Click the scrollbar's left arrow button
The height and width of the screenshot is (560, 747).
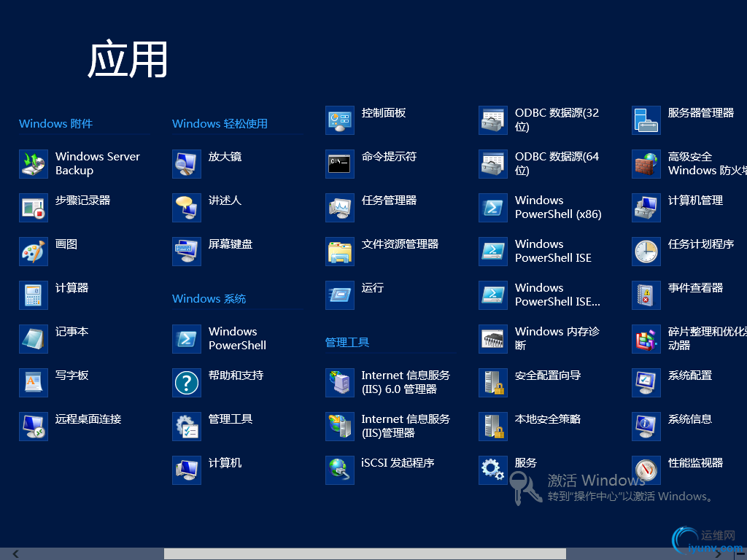click(16, 554)
